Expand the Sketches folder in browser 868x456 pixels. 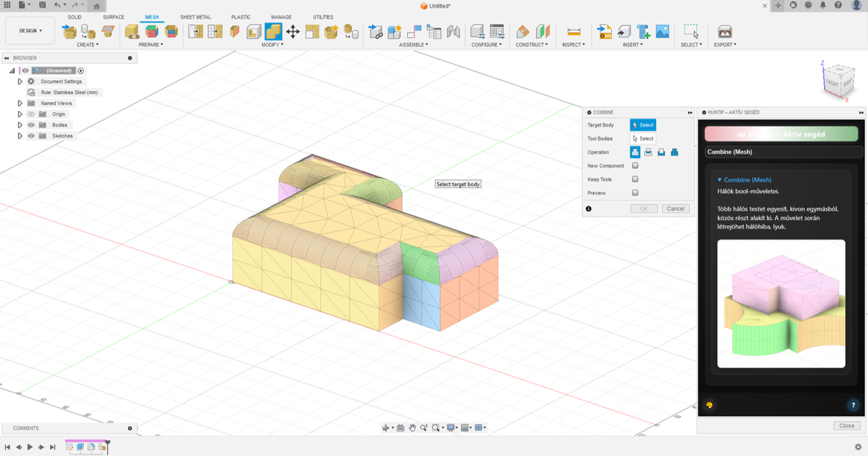[x=20, y=136]
